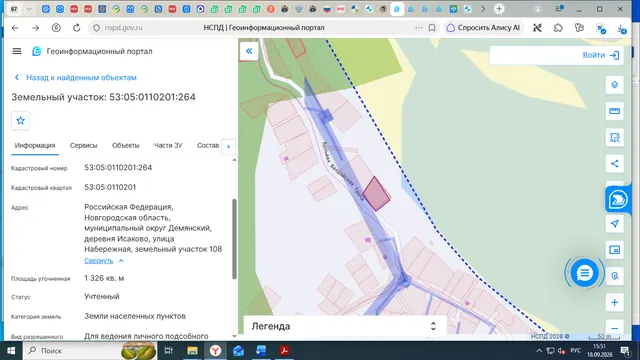Switch to the Объекты tab
Screen dimensions: 640x360
[126, 146]
